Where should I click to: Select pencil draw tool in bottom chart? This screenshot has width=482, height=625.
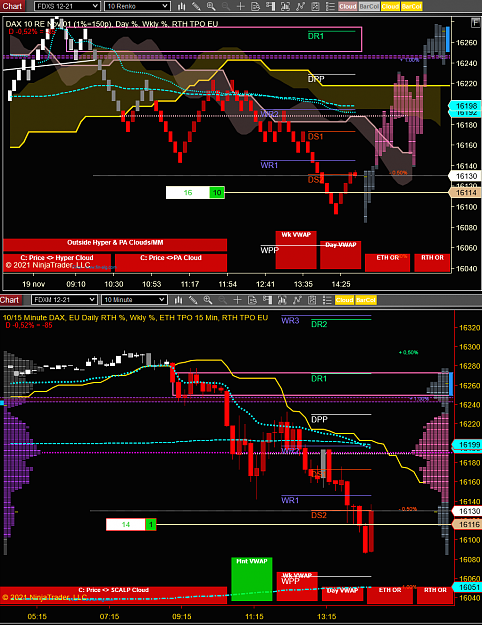pyautogui.click(x=193, y=300)
